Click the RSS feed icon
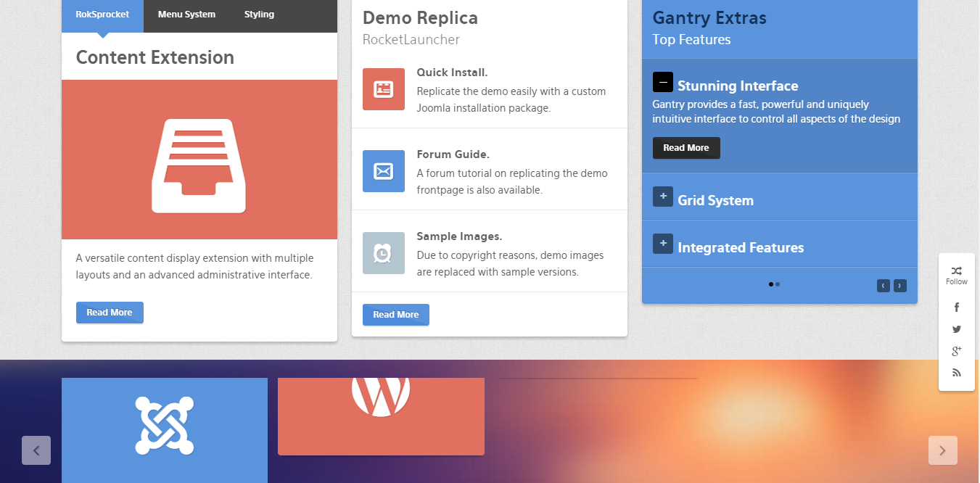 coord(956,373)
